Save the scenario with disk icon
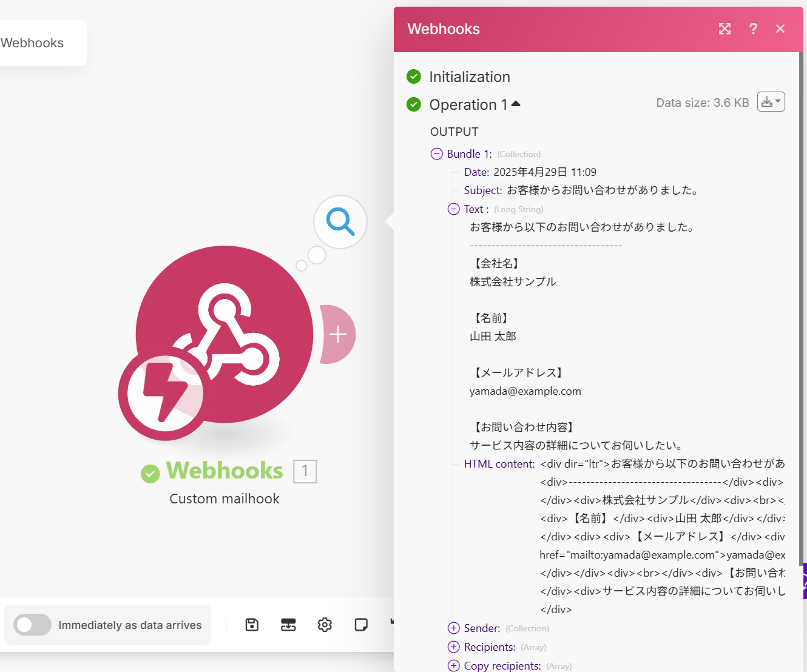Image resolution: width=807 pixels, height=672 pixels. (252, 625)
